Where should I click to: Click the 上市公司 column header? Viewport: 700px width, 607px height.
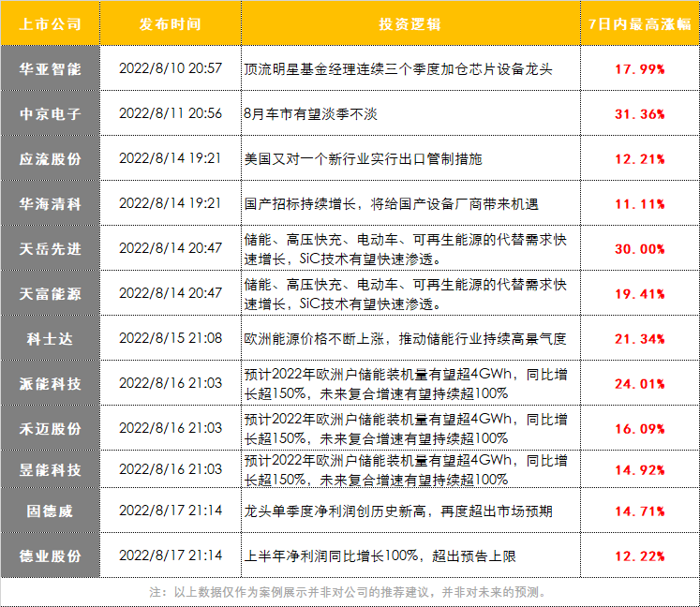50,23
